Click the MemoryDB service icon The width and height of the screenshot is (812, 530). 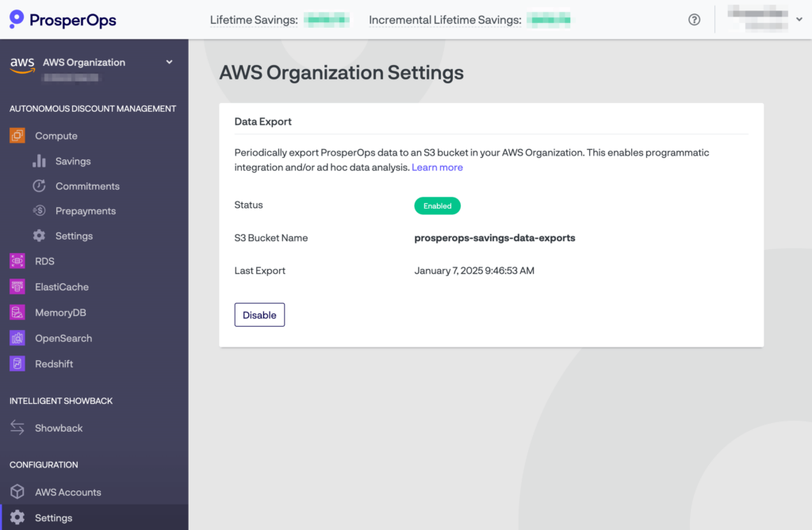(x=17, y=313)
